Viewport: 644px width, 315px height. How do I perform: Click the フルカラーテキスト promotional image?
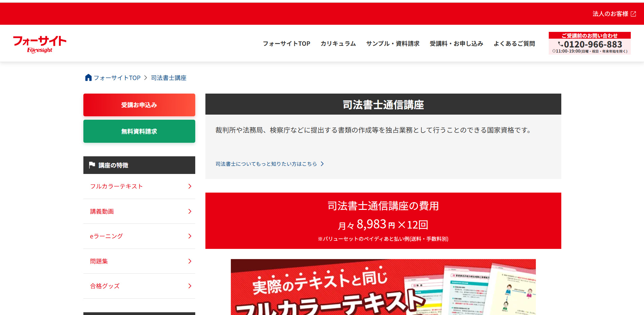tap(383, 287)
